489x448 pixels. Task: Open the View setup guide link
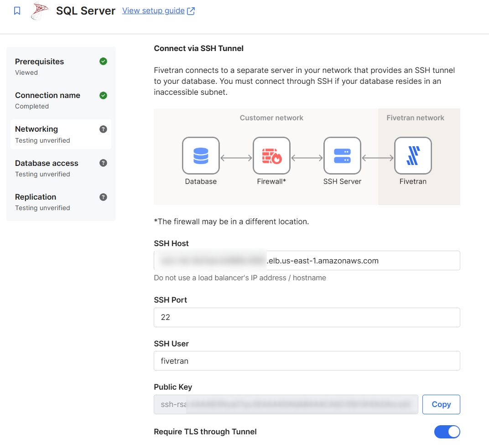[153, 10]
